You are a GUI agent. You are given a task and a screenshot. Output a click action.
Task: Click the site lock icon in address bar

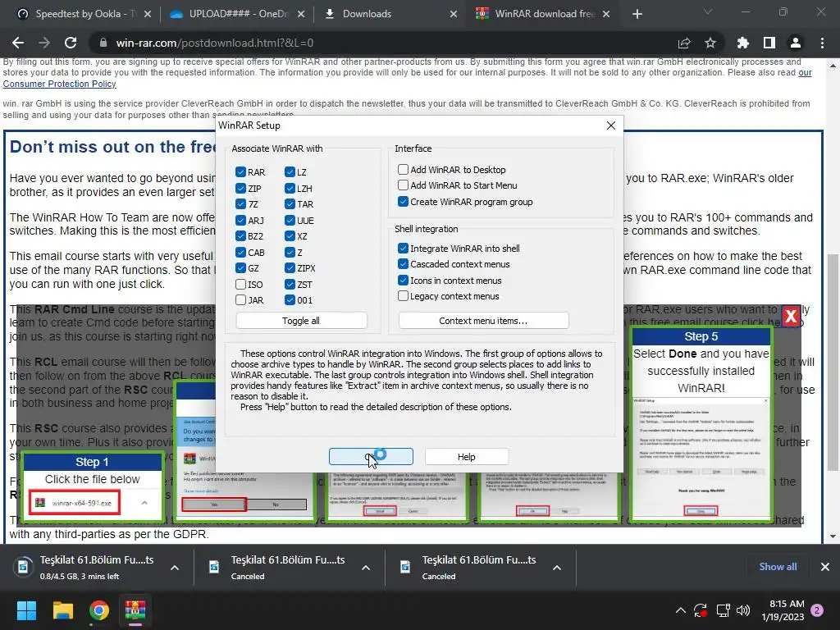103,43
